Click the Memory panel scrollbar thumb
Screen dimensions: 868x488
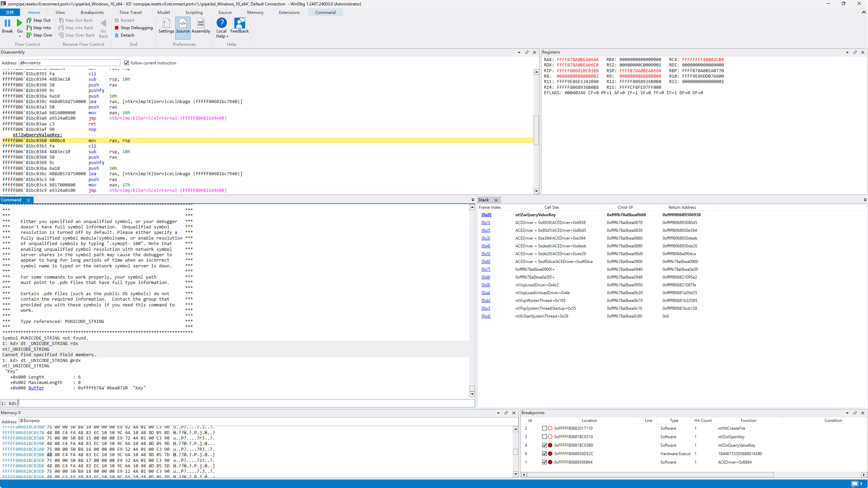click(x=515, y=452)
